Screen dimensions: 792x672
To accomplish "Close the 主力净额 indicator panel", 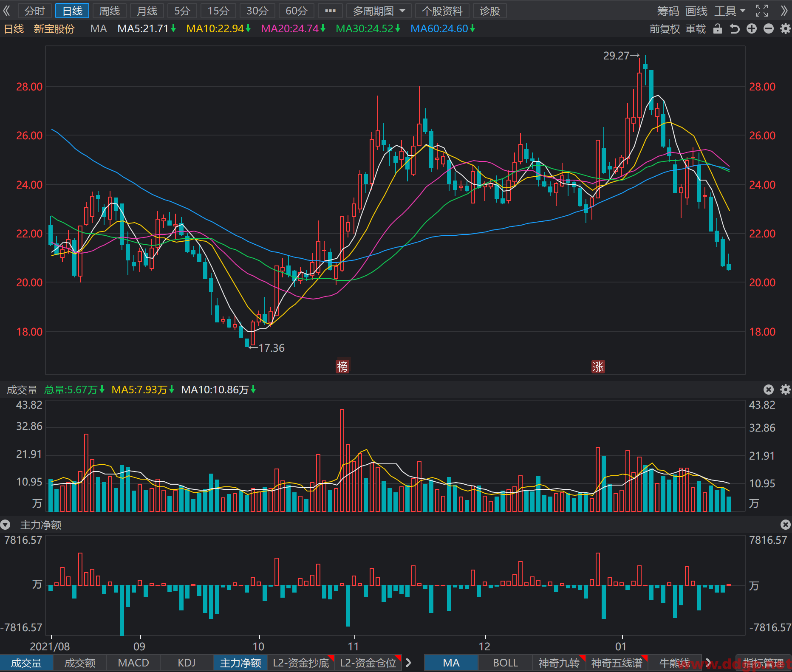I will coord(786,525).
